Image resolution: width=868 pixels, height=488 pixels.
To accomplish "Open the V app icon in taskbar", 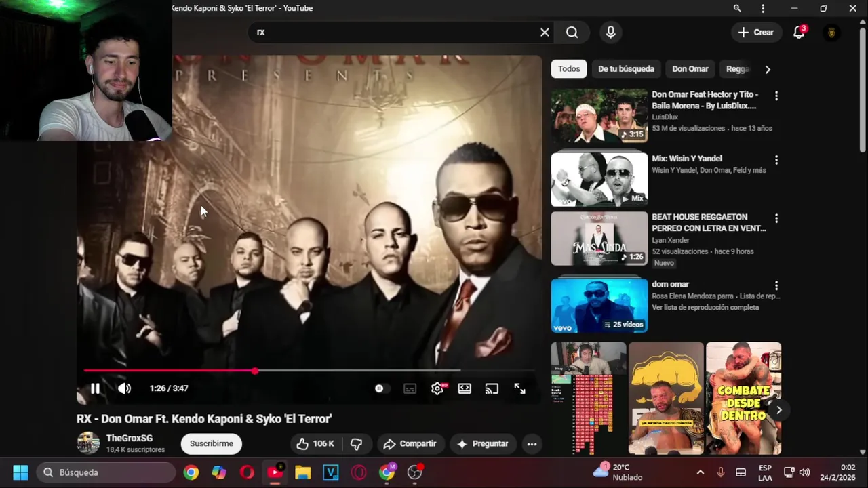I will click(x=331, y=472).
